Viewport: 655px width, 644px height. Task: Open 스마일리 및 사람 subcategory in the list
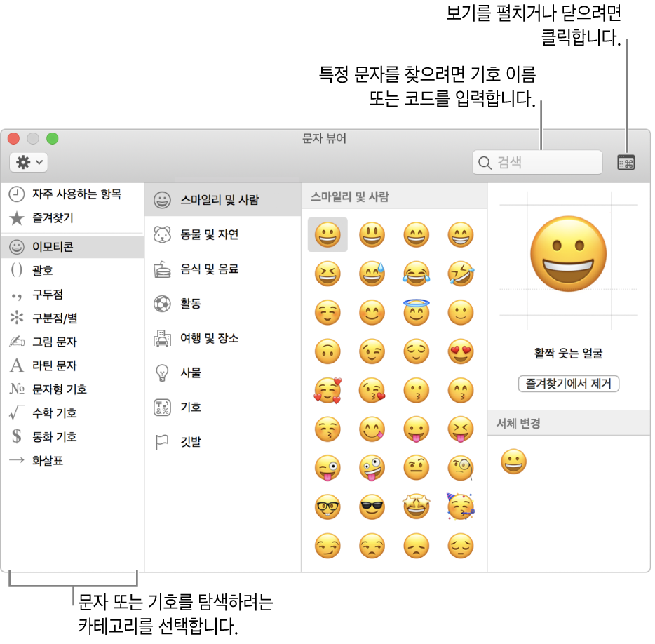coord(222,200)
